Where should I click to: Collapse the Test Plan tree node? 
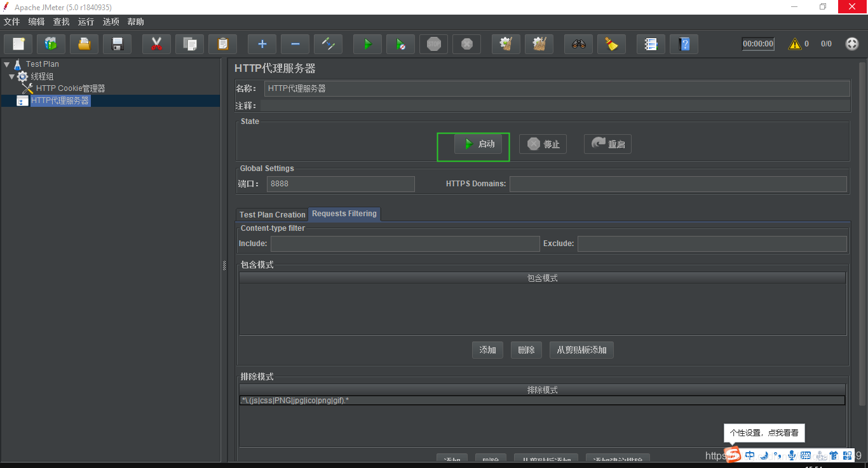[6, 64]
